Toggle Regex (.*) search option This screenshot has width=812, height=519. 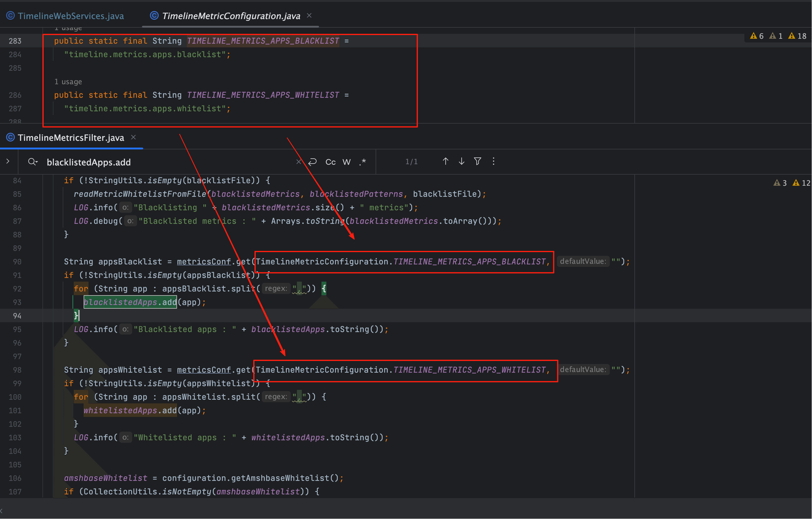point(362,162)
